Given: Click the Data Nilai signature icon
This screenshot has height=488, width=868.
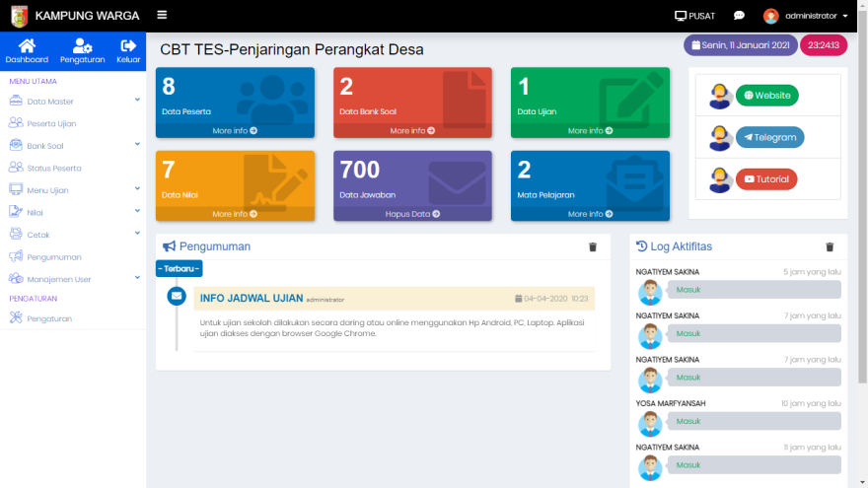Looking at the screenshot, I should click(x=275, y=182).
